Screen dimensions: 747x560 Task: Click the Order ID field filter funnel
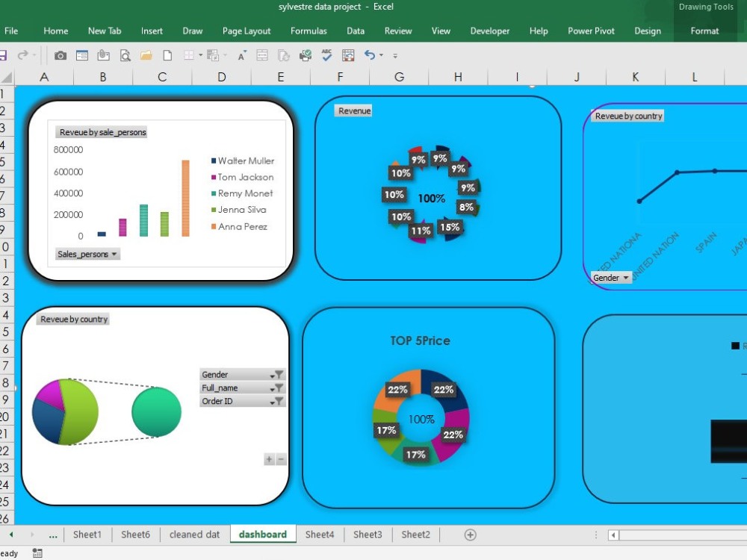point(277,402)
